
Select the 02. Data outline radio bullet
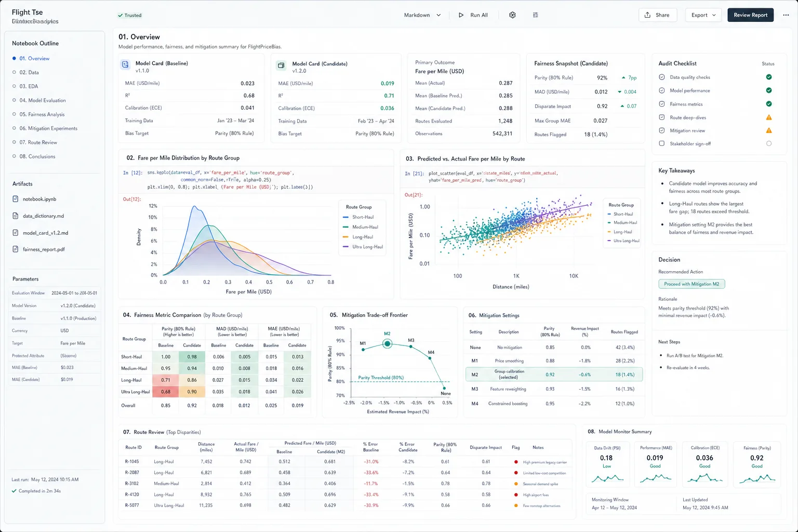14,72
